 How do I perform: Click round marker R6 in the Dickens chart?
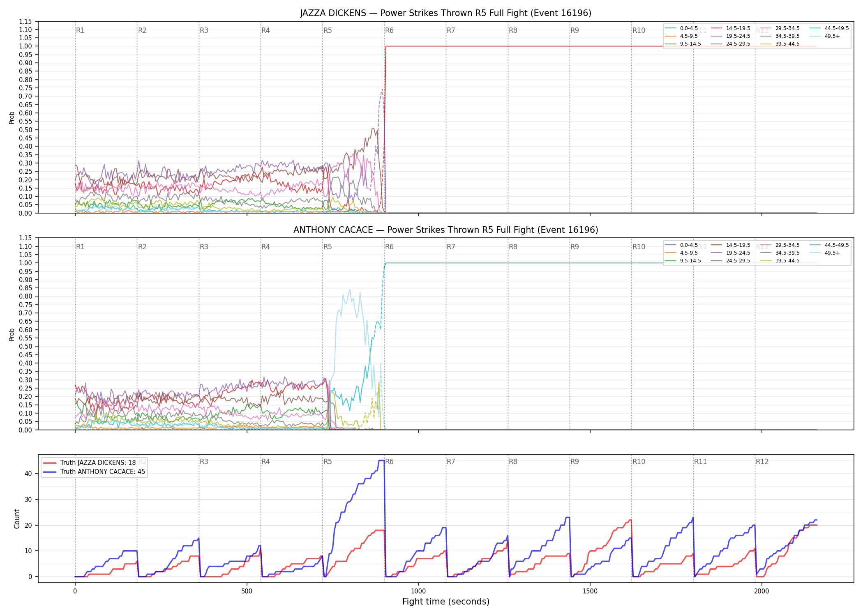(390, 30)
